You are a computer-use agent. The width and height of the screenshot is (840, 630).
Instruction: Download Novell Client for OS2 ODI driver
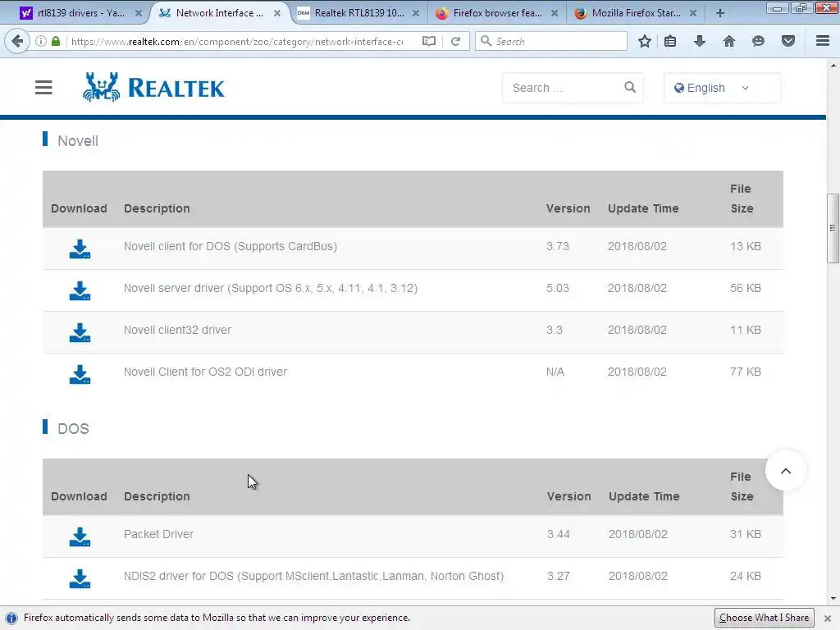(80, 374)
